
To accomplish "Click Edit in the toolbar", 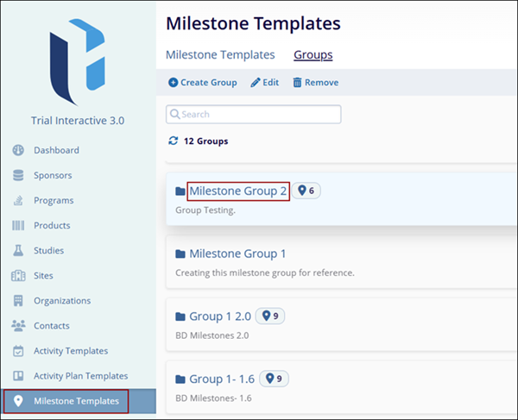I will click(266, 83).
